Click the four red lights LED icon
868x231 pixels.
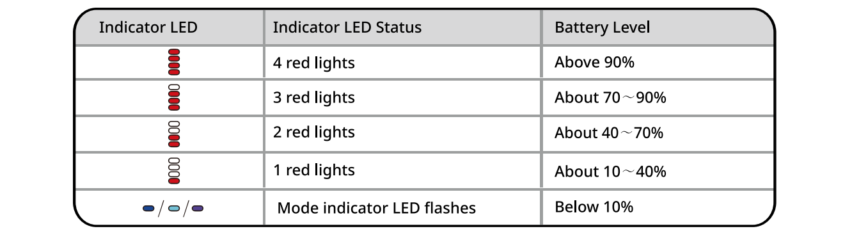point(173,62)
